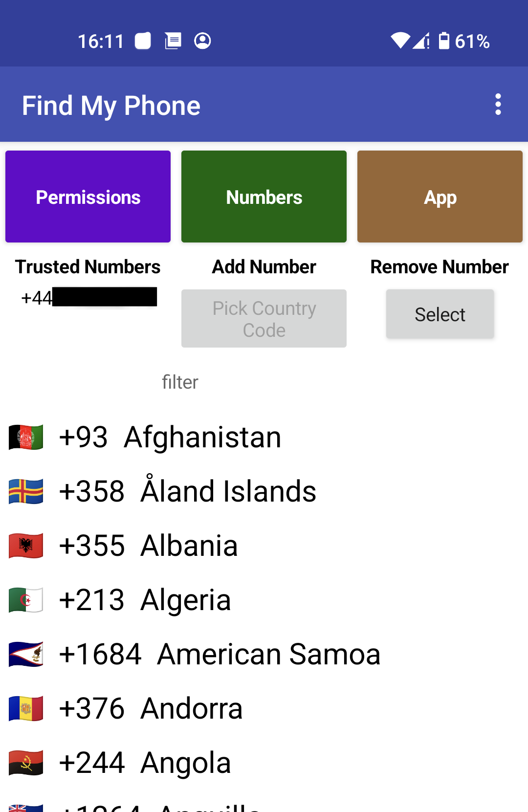Open the App tab
Viewport: 528px width, 812px height.
(440, 197)
